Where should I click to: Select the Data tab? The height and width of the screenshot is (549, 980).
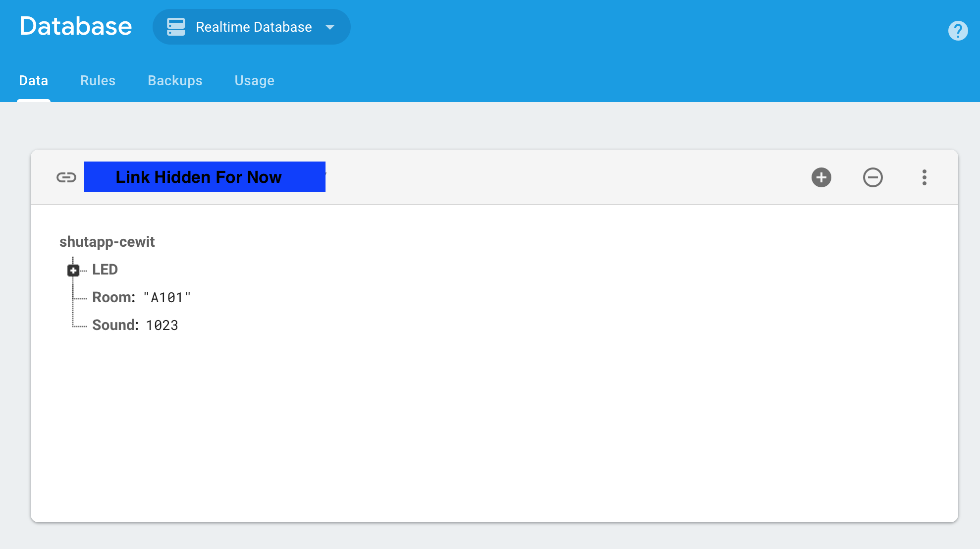34,80
